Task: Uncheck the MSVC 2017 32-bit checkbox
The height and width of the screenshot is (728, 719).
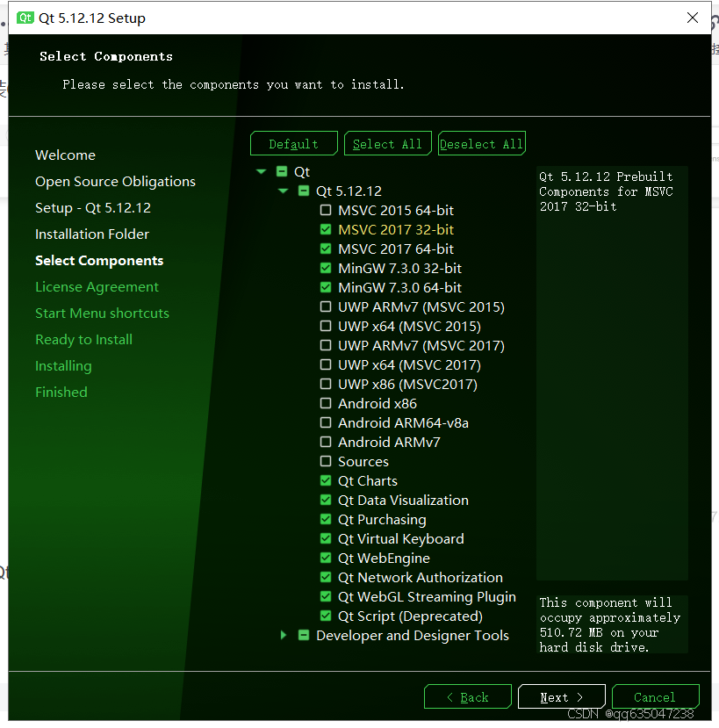Action: (x=326, y=229)
